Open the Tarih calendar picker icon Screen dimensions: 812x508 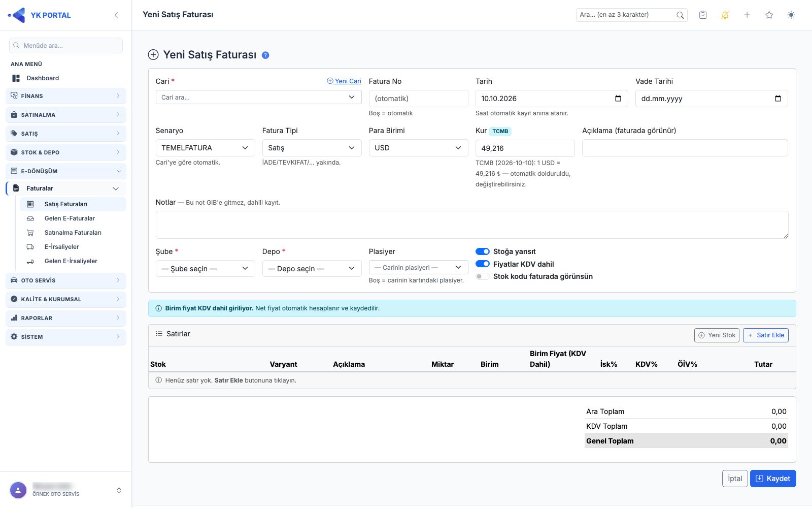coord(618,99)
